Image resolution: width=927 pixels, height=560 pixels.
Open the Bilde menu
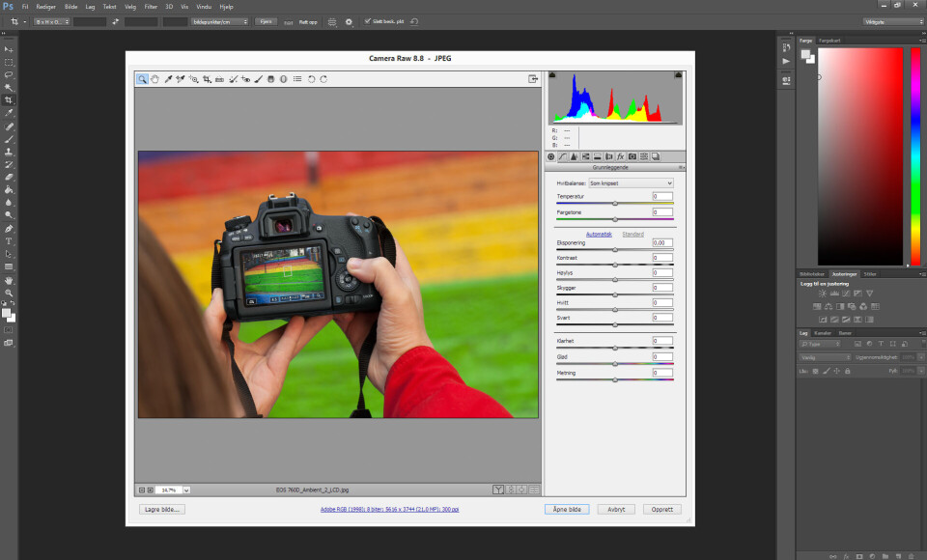click(x=70, y=7)
